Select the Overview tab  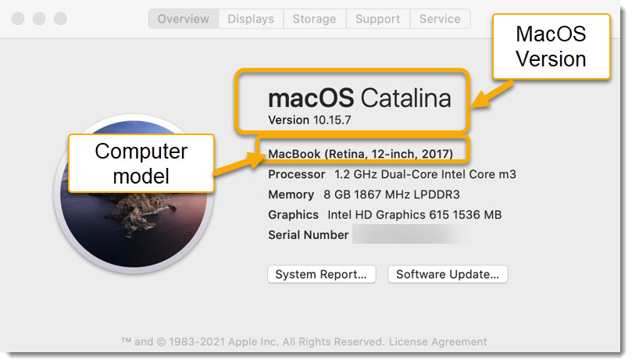tap(184, 19)
